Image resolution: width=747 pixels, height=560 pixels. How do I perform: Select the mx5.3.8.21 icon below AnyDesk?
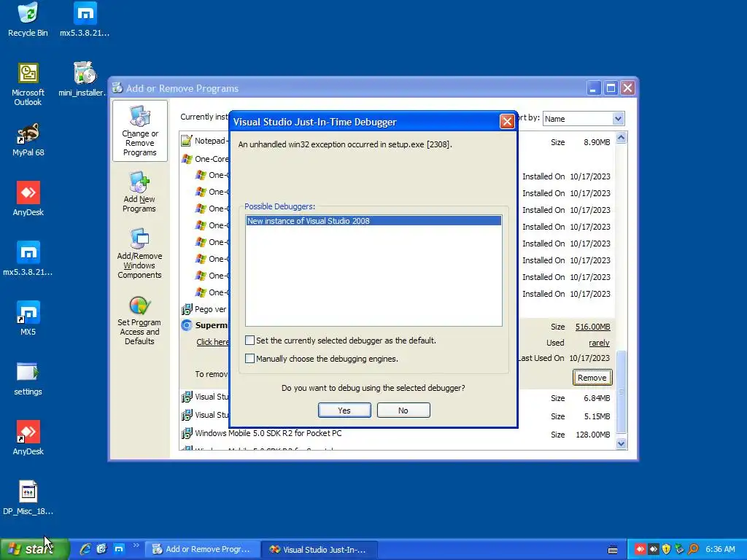pos(28,259)
